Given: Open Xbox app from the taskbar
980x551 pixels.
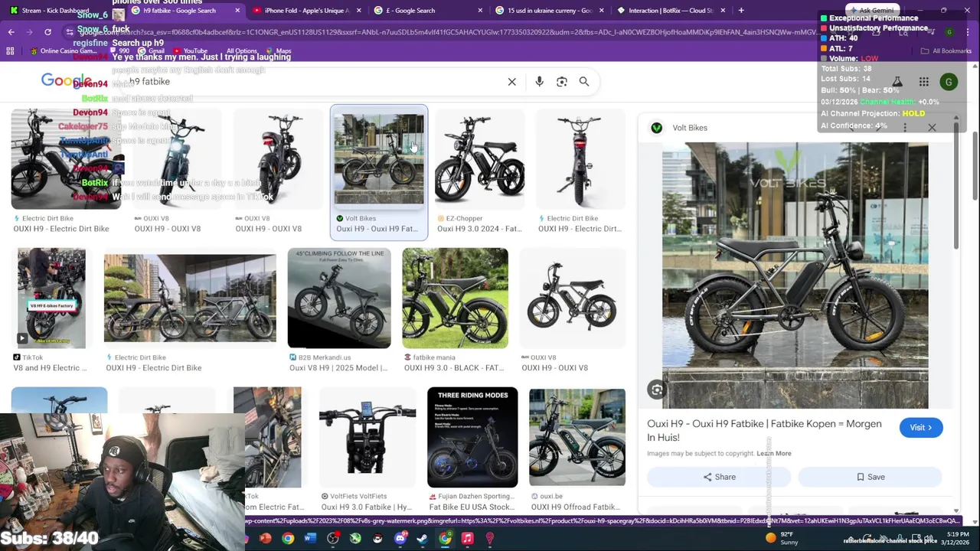Looking at the screenshot, I should tap(355, 539).
